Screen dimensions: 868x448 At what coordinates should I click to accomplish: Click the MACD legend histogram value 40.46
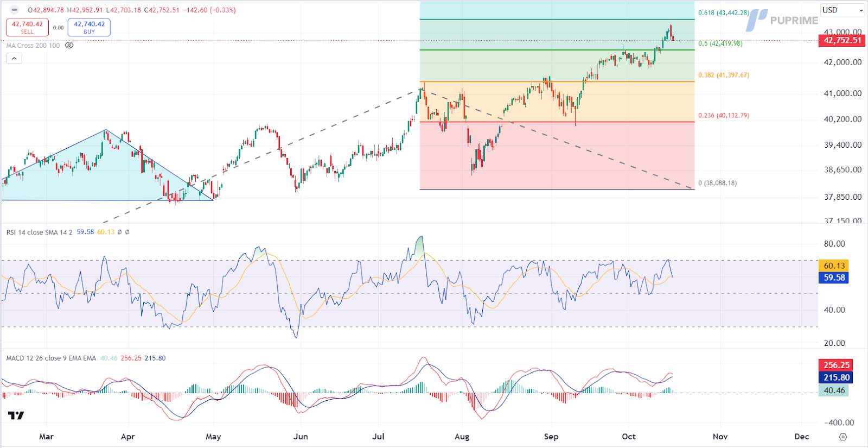[109, 358]
